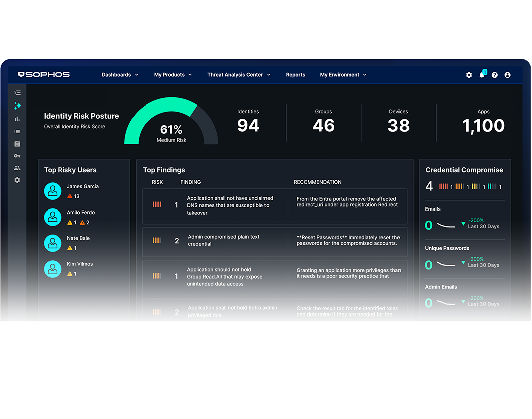This screenshot has height=419, width=532.
Task: Open settings gear in top bar
Action: tap(469, 75)
